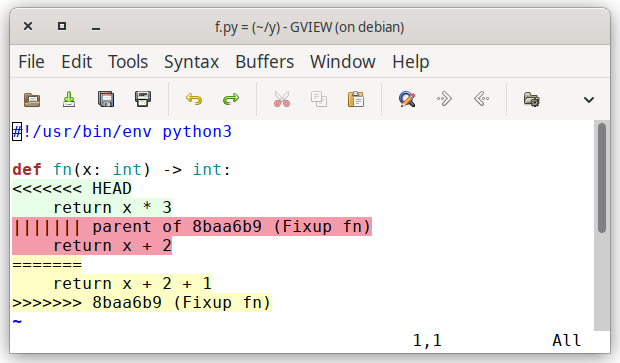Click the cursor position '1,1' in the status line
The height and width of the screenshot is (363, 620).
[x=427, y=340]
